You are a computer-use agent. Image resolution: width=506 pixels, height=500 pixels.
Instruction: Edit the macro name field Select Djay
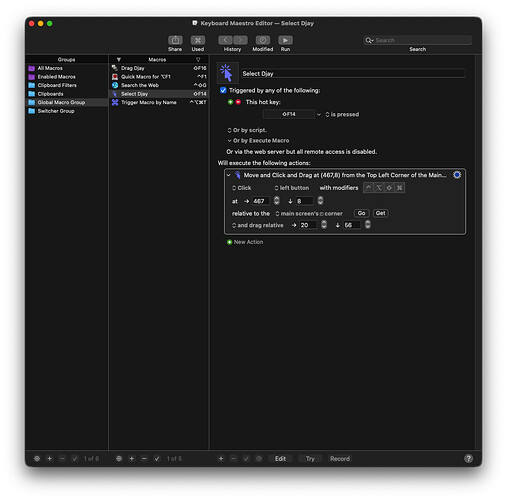tap(353, 74)
